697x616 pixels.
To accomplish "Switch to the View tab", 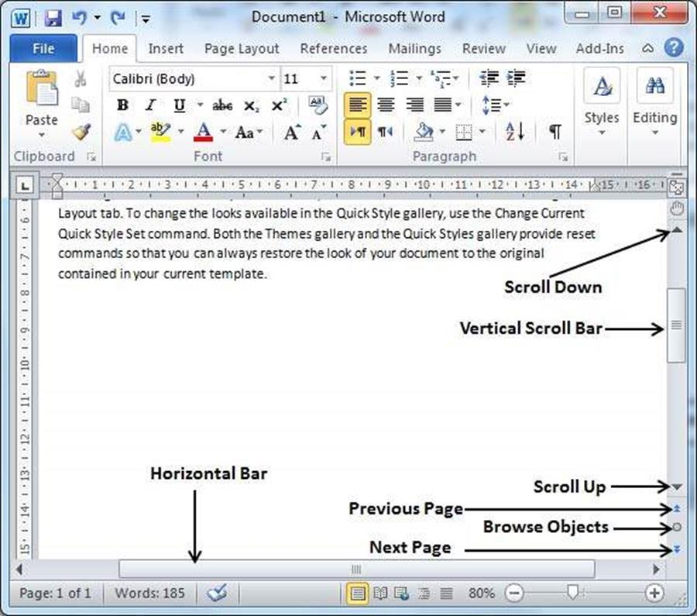I will point(541,48).
